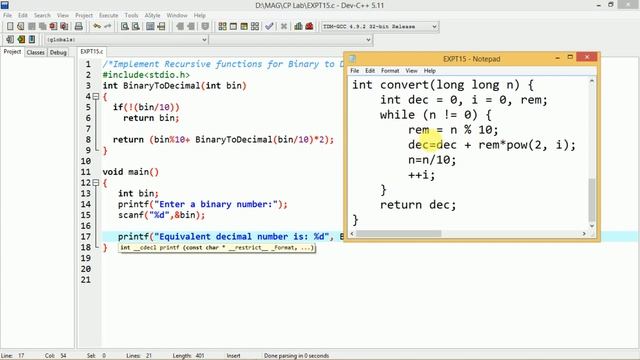640x360 pixels.
Task: Click the Compile and Run toolbar icon
Action: click(244, 27)
